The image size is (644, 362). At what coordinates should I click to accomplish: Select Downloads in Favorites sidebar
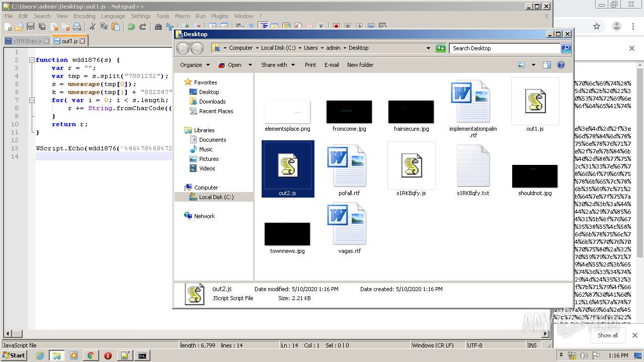pos(212,102)
